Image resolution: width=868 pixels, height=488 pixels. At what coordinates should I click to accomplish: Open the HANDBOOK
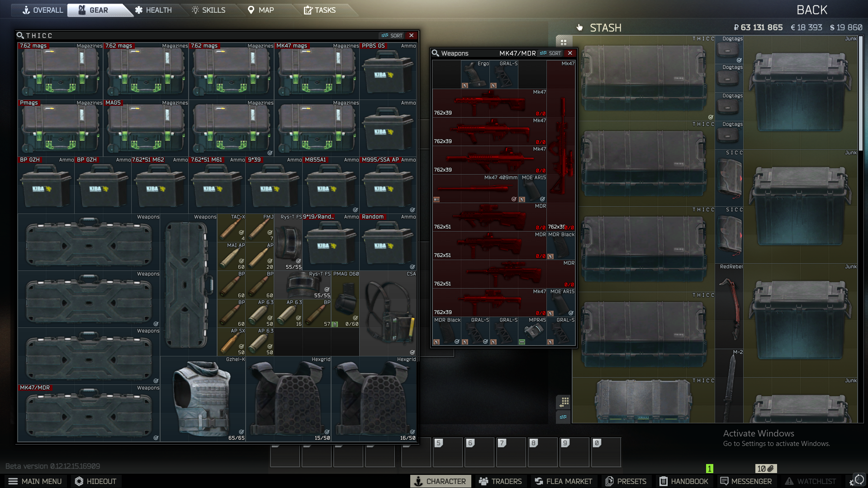[x=684, y=481]
